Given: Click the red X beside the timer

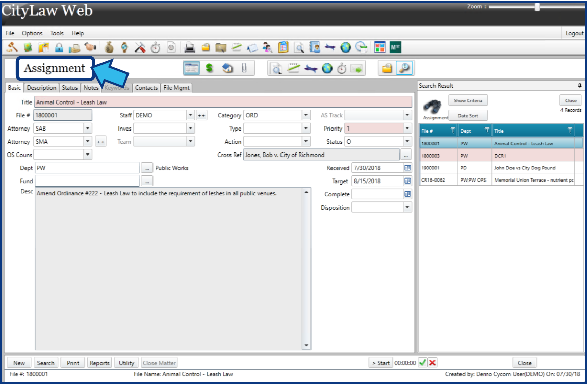Looking at the screenshot, I should pos(432,363).
